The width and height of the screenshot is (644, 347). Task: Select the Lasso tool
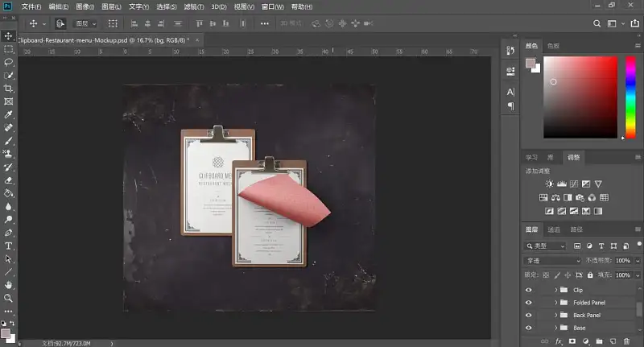(8, 63)
